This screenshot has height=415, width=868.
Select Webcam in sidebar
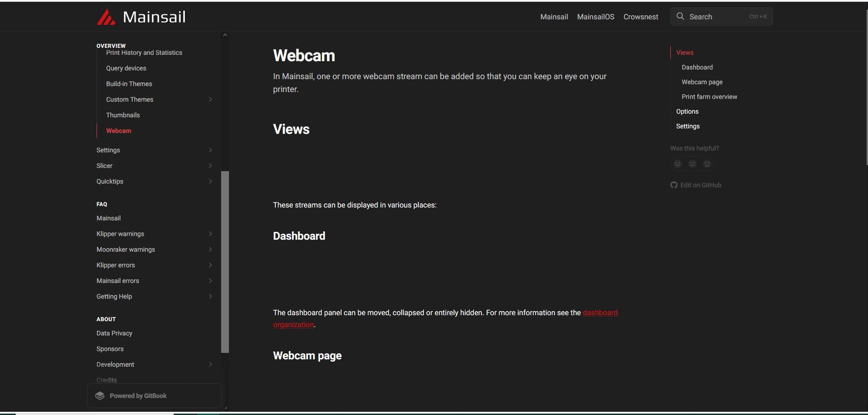click(x=119, y=131)
